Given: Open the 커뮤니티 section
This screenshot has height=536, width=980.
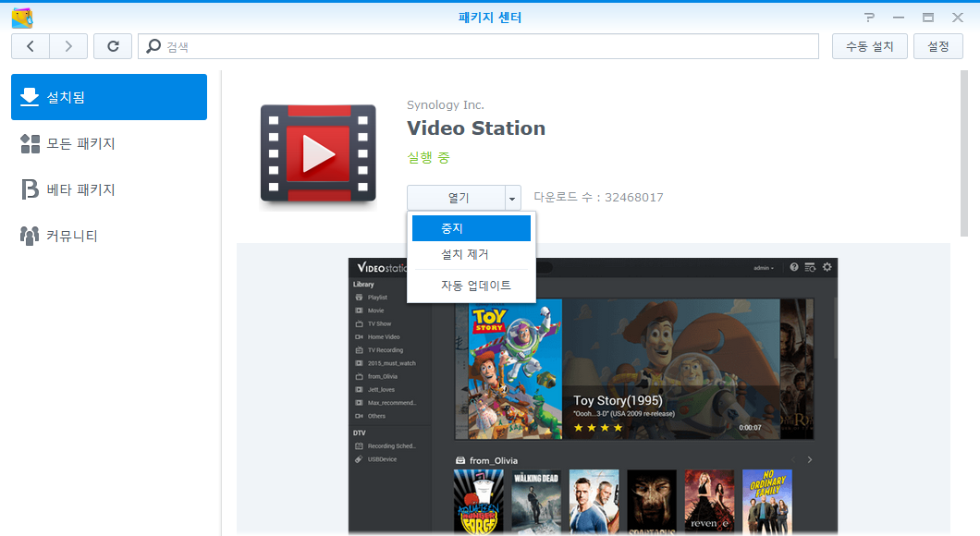Looking at the screenshot, I should [109, 236].
